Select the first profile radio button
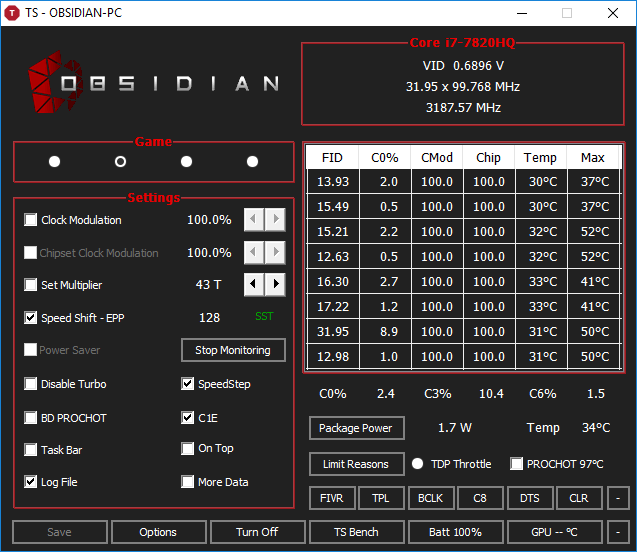The height and width of the screenshot is (552, 637). point(54,161)
